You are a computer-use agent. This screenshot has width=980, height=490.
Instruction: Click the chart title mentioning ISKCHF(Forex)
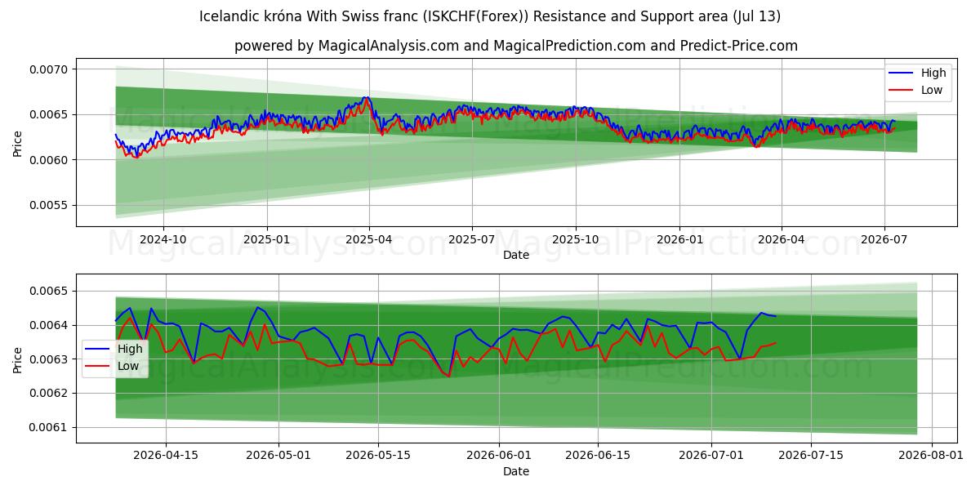tap(490, 16)
